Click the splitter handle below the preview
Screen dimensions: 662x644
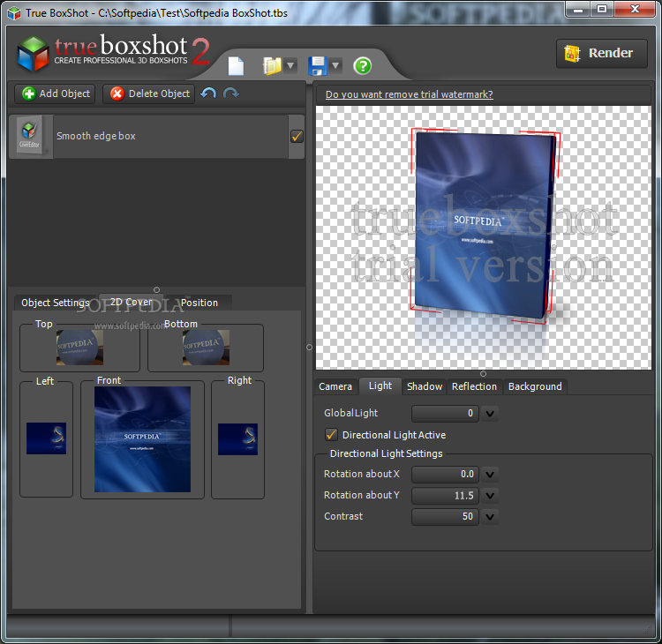pyautogui.click(x=483, y=374)
